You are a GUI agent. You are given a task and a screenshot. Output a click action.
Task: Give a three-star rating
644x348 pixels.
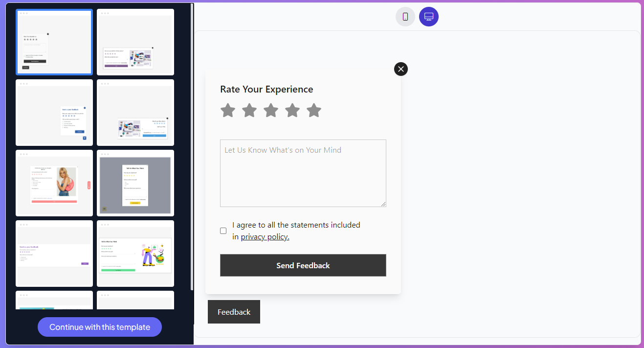[x=271, y=110]
